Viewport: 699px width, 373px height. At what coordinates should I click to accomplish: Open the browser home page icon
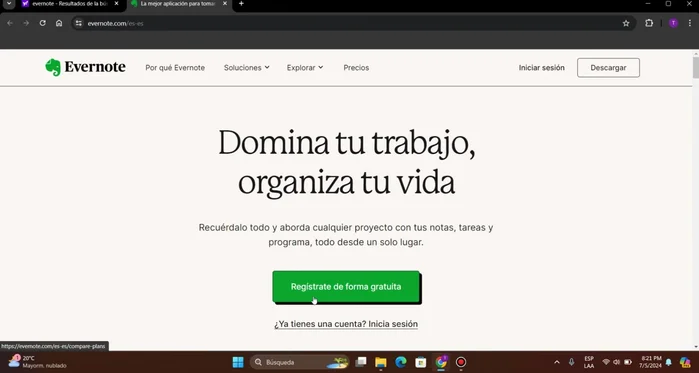point(59,23)
